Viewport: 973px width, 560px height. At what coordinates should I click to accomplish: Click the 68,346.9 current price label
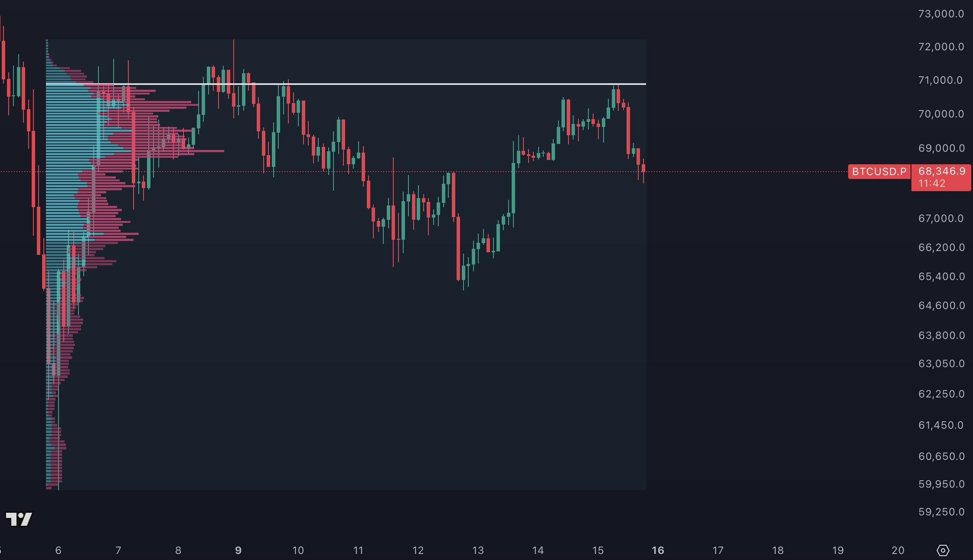tap(941, 171)
